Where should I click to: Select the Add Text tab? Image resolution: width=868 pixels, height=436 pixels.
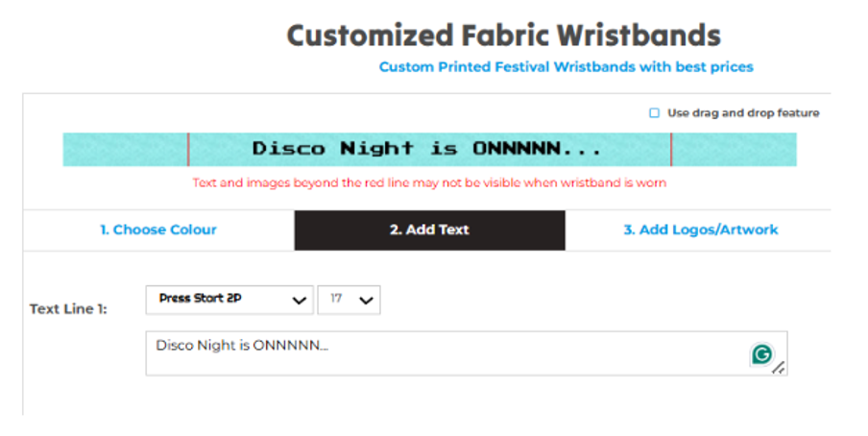coord(429,230)
